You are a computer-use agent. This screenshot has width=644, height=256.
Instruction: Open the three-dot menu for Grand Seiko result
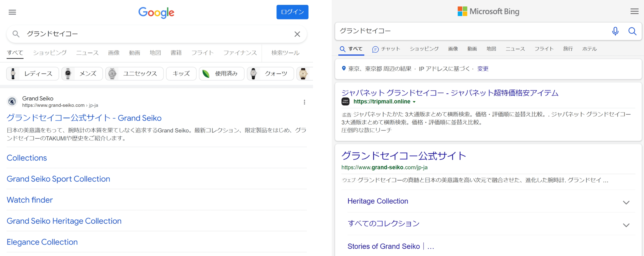pyautogui.click(x=304, y=102)
